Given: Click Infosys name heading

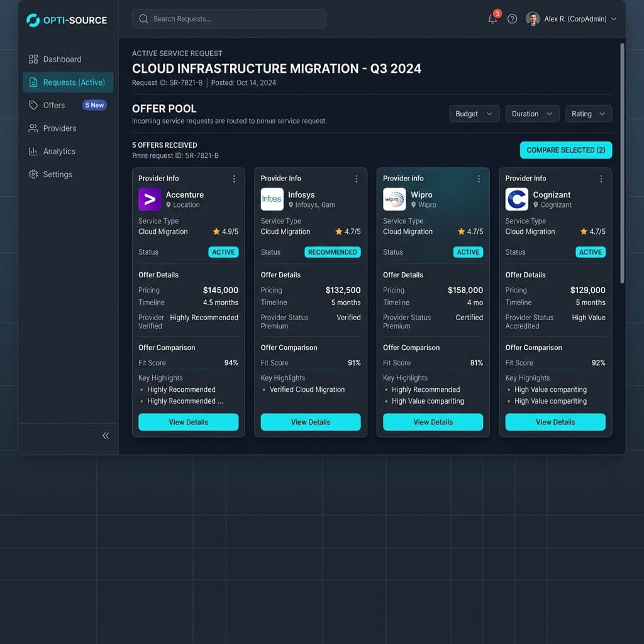Looking at the screenshot, I should tap(301, 195).
